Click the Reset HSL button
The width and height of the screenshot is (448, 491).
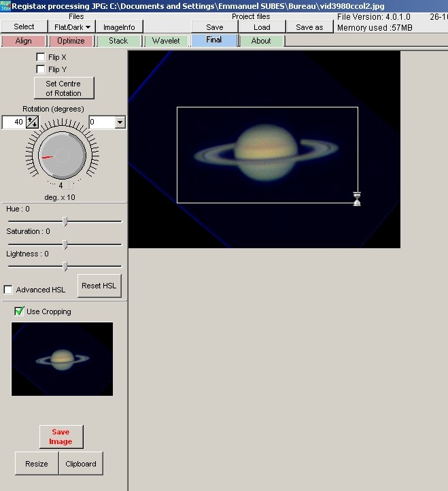pyautogui.click(x=99, y=286)
